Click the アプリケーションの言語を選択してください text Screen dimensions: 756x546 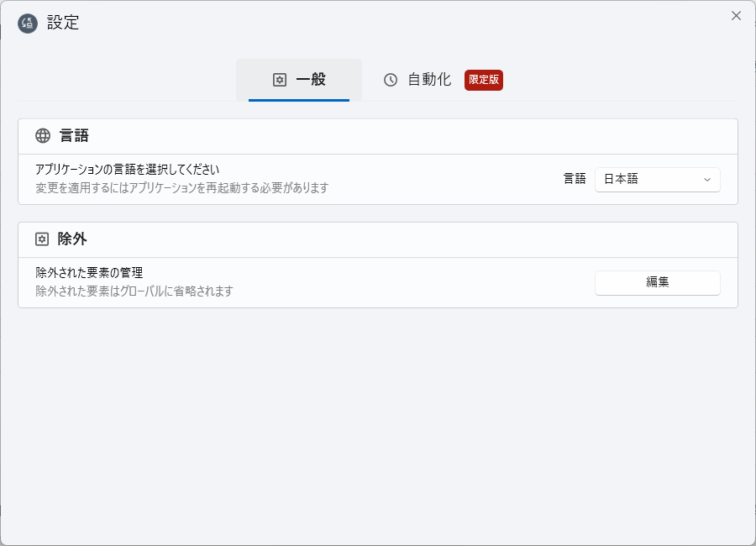tap(127, 170)
